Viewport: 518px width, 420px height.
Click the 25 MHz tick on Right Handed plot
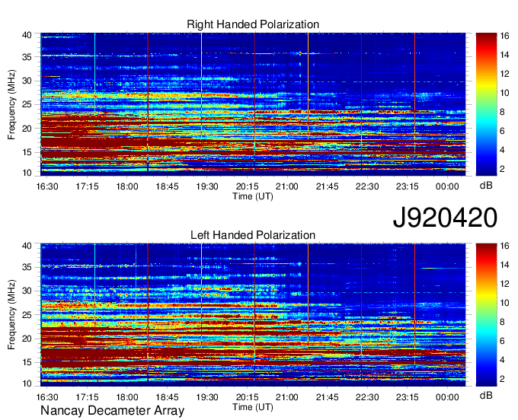pyautogui.click(x=27, y=104)
